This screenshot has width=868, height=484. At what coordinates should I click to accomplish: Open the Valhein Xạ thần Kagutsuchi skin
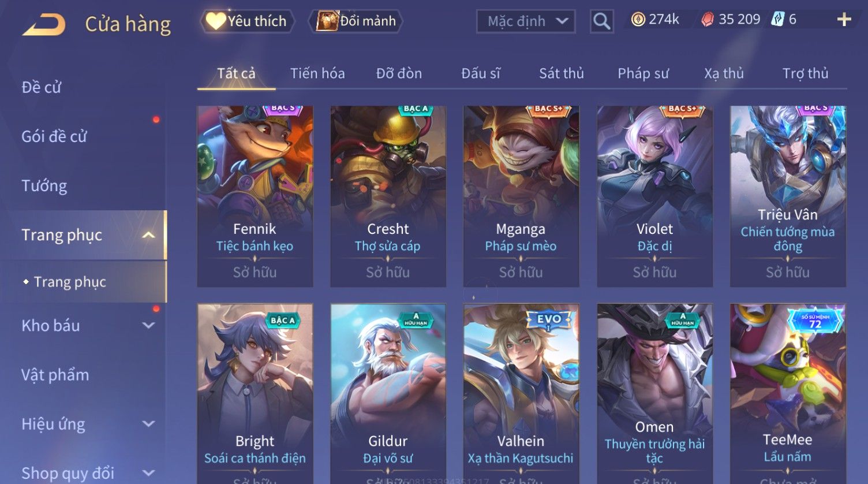(521, 394)
